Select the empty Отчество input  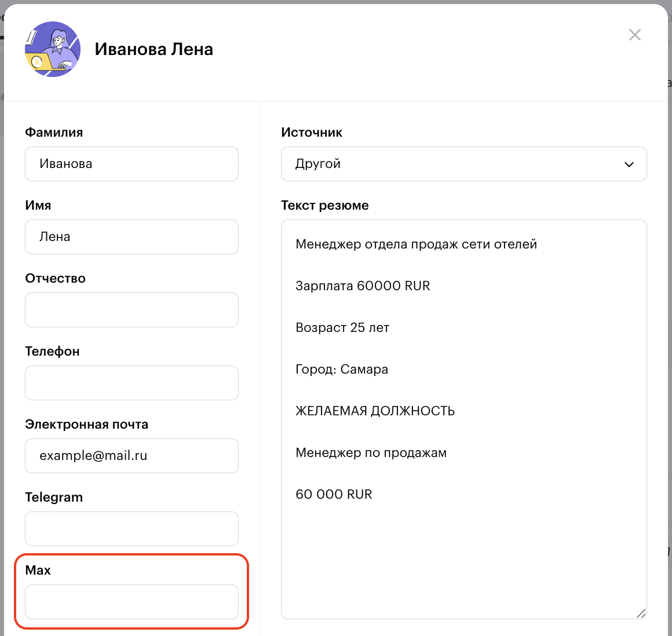coord(132,310)
